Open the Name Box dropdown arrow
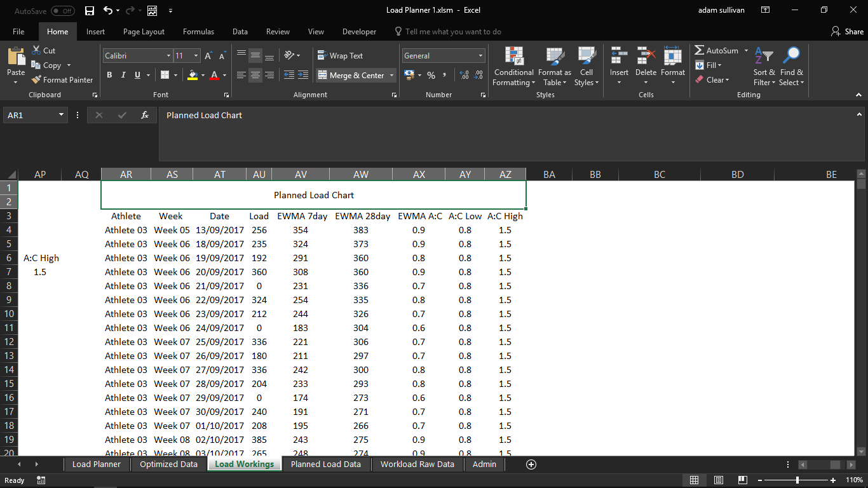The image size is (868, 488). pyautogui.click(x=62, y=115)
